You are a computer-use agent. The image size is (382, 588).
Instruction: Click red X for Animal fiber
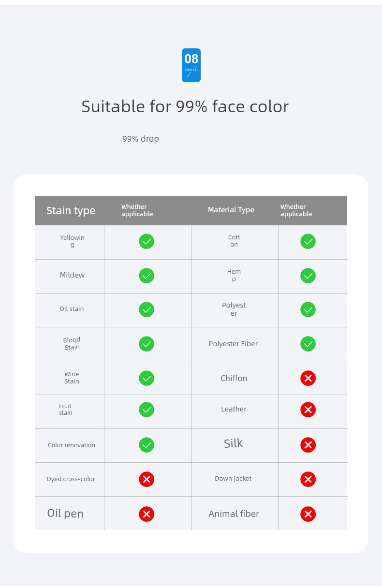click(x=308, y=514)
